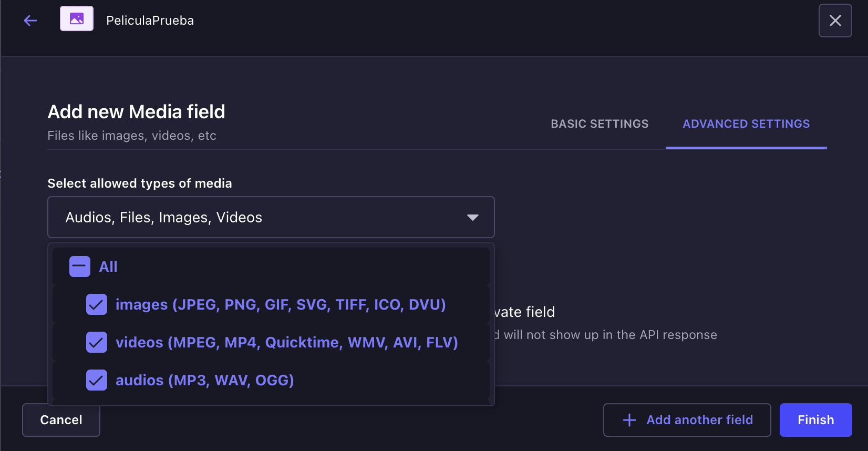
Task: Select the Advanced Settings tab
Action: (746, 124)
